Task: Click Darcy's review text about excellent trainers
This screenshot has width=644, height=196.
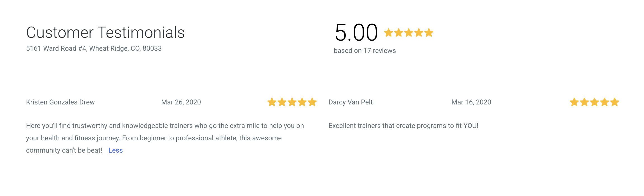Action: tap(403, 126)
